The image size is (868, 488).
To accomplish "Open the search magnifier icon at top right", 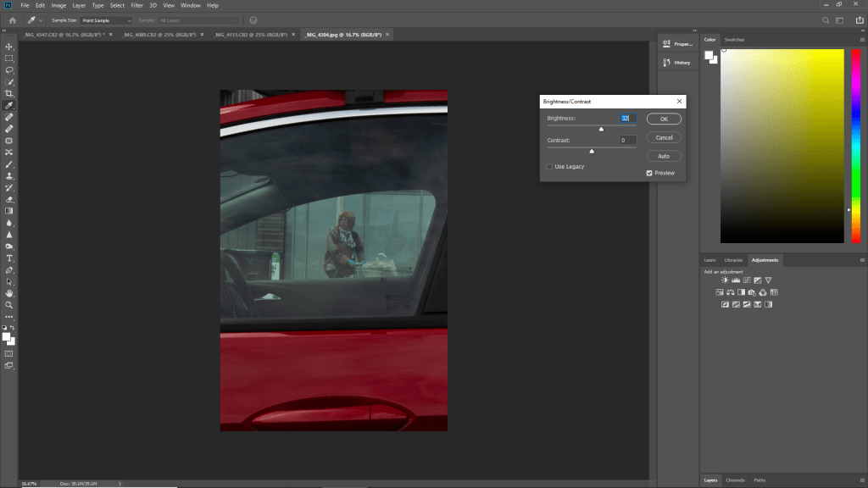I will (x=826, y=19).
